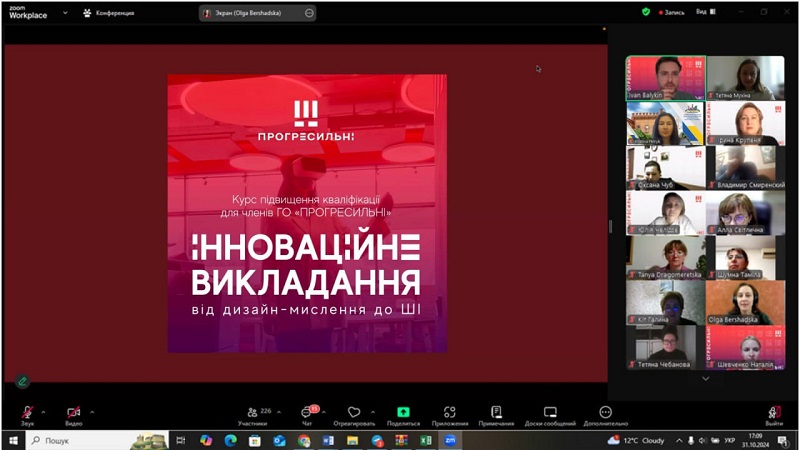Open Word from taskbar
The width and height of the screenshot is (800, 450).
(328, 440)
